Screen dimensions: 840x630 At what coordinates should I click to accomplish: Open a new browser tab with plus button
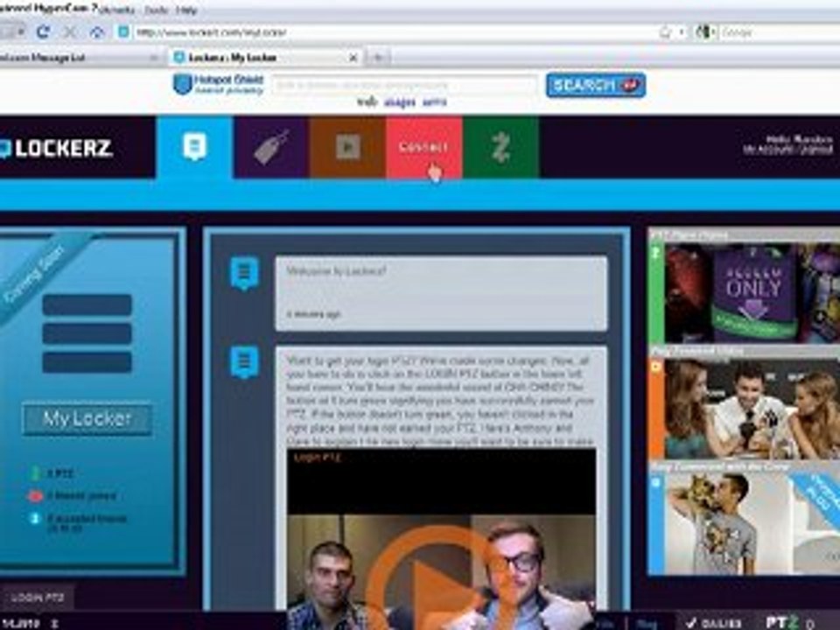pyautogui.click(x=378, y=57)
